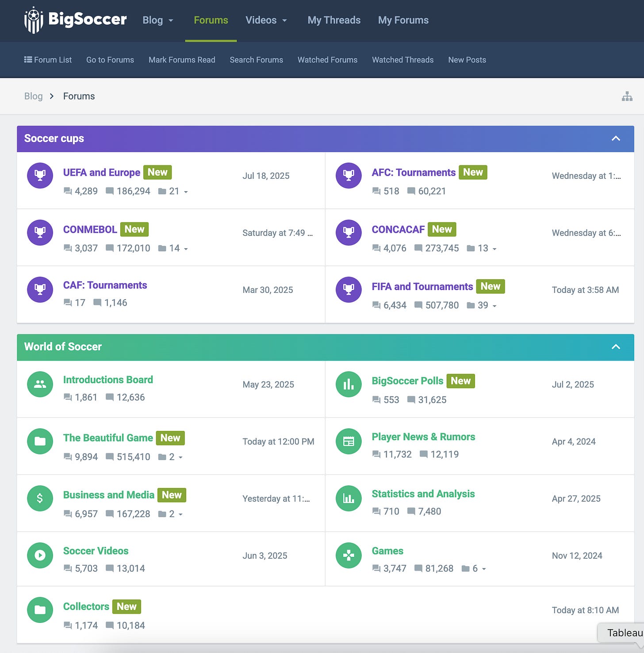Click Go to Forums link
The width and height of the screenshot is (644, 653).
point(110,60)
